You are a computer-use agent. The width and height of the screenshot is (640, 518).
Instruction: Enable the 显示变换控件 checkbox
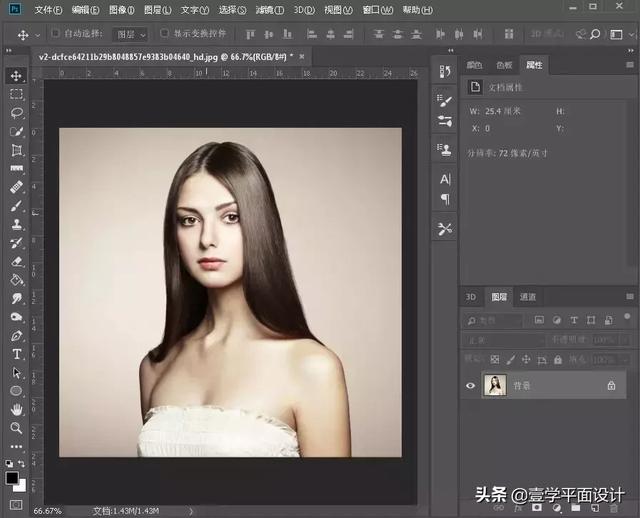tap(164, 33)
